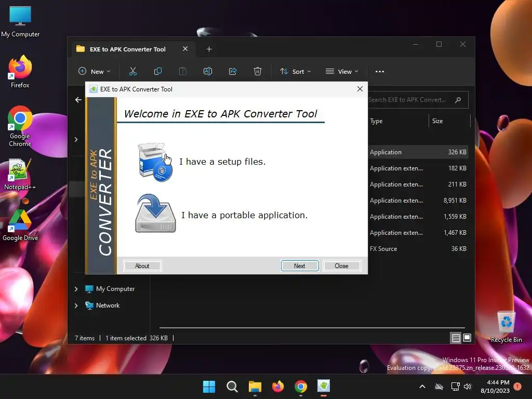This screenshot has height=399, width=532.
Task: Click the Rename icon in Explorer toolbar
Action: tap(208, 71)
